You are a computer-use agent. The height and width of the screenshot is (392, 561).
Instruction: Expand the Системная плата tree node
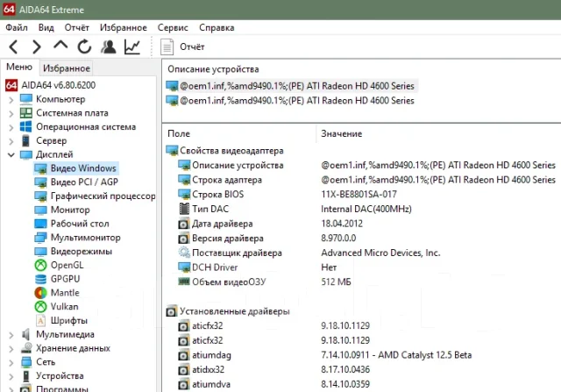pyautogui.click(x=11, y=113)
